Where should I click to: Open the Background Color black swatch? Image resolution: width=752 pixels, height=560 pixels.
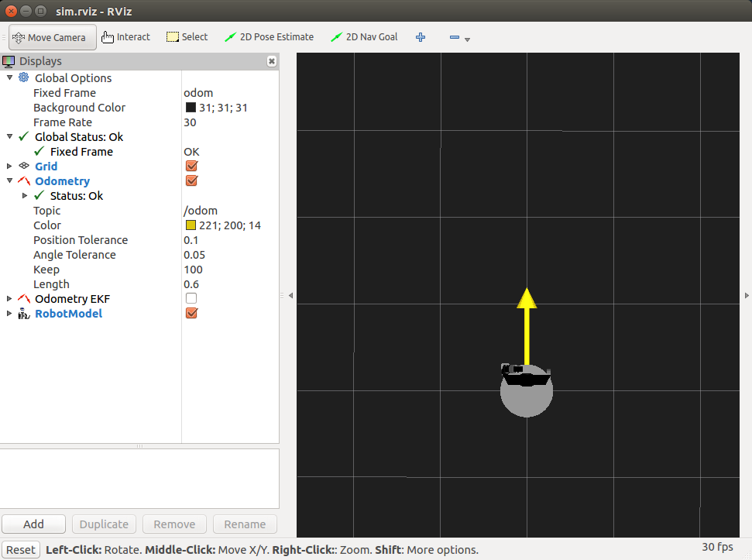pyautogui.click(x=191, y=108)
